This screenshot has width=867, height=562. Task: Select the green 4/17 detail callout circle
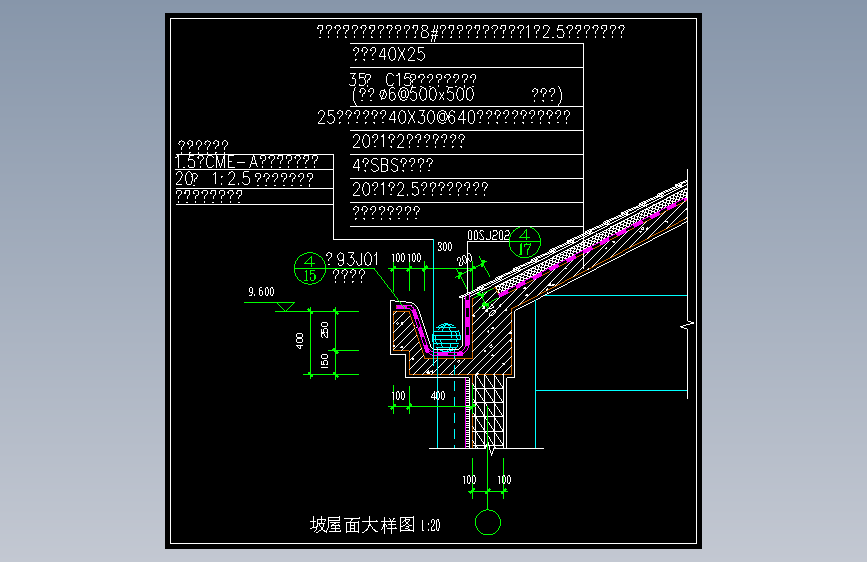pyautogui.click(x=524, y=242)
